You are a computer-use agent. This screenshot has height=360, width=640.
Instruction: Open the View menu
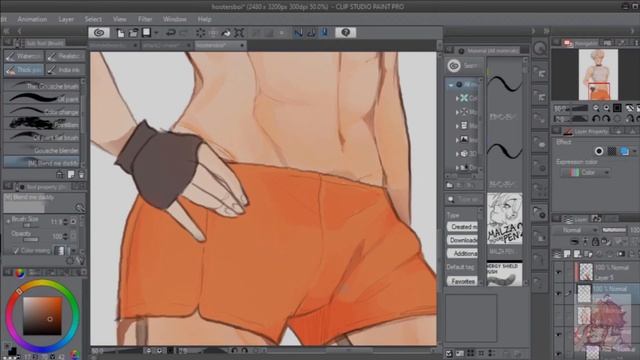click(120, 19)
